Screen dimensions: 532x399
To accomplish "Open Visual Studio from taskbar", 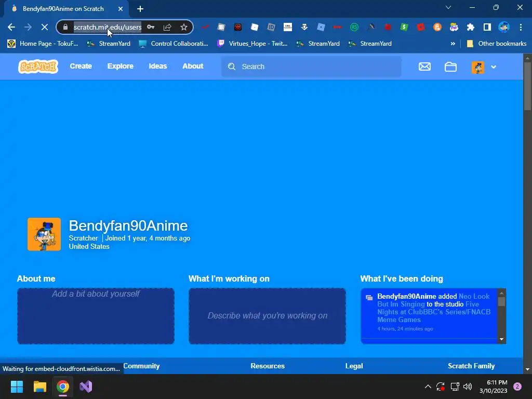I will 86,387.
